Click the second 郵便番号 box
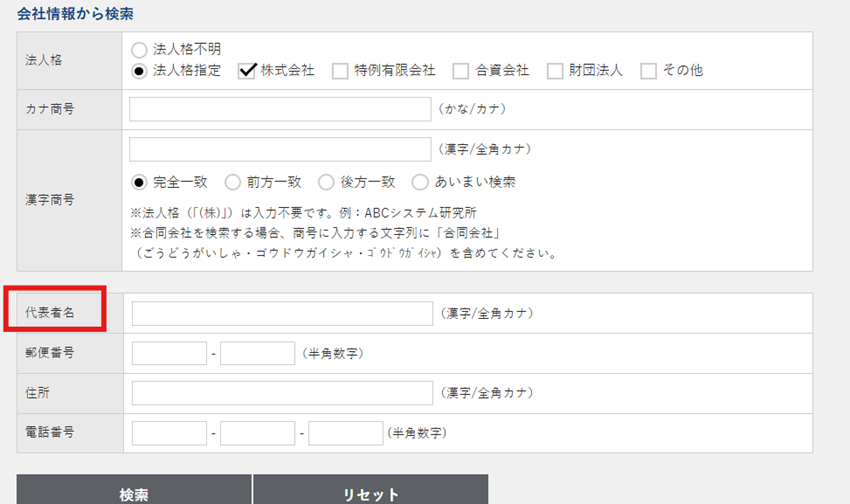The image size is (850, 504). coord(257,354)
